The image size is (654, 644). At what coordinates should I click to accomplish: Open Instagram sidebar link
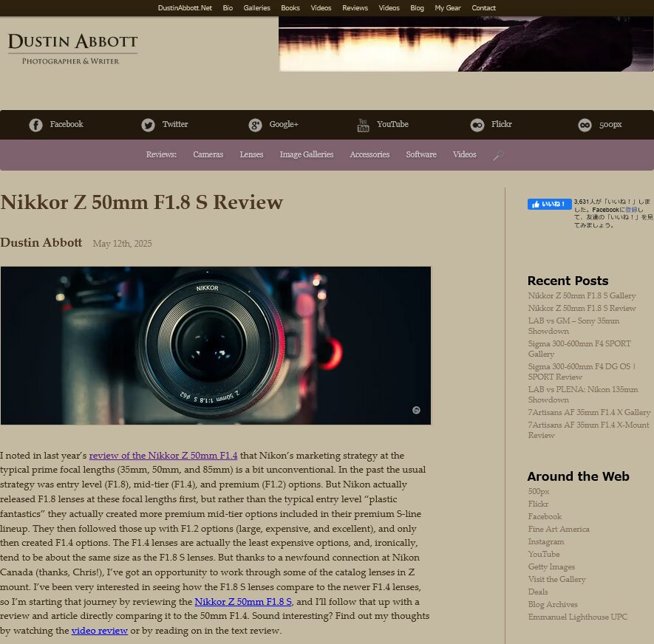(546, 541)
